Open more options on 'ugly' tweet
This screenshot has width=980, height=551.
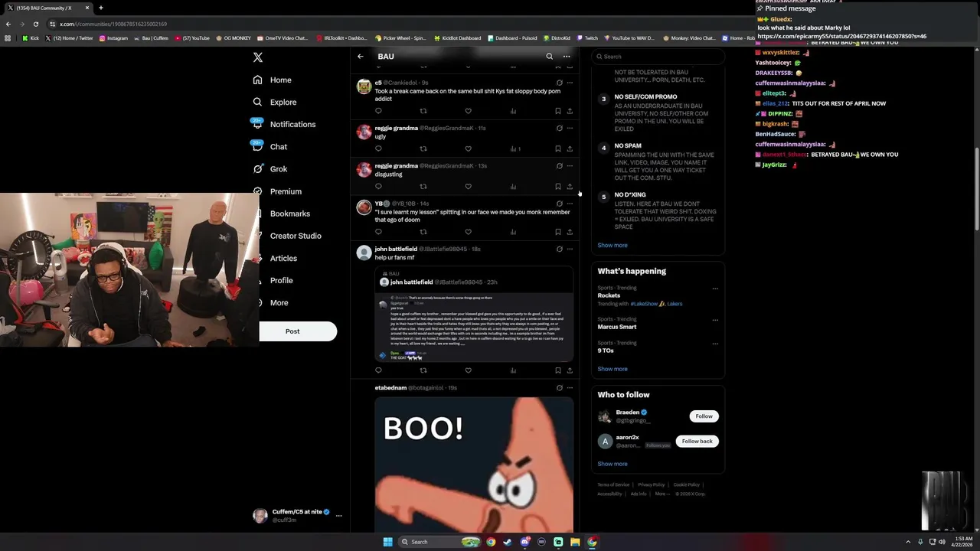(x=570, y=128)
